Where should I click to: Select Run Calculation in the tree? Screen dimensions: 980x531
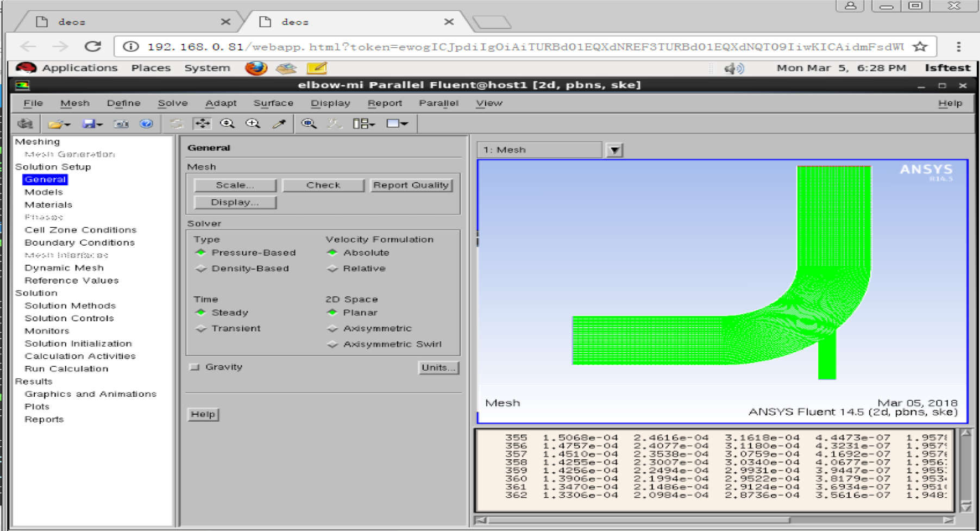(x=66, y=368)
